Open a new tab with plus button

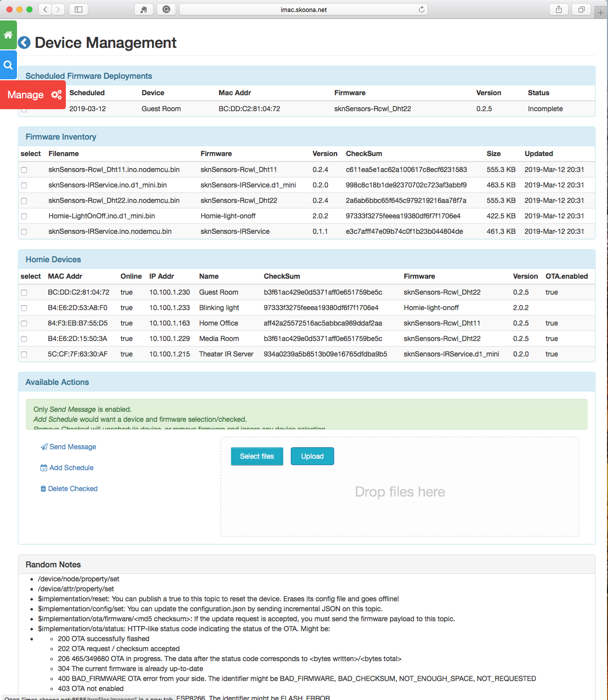click(601, 12)
